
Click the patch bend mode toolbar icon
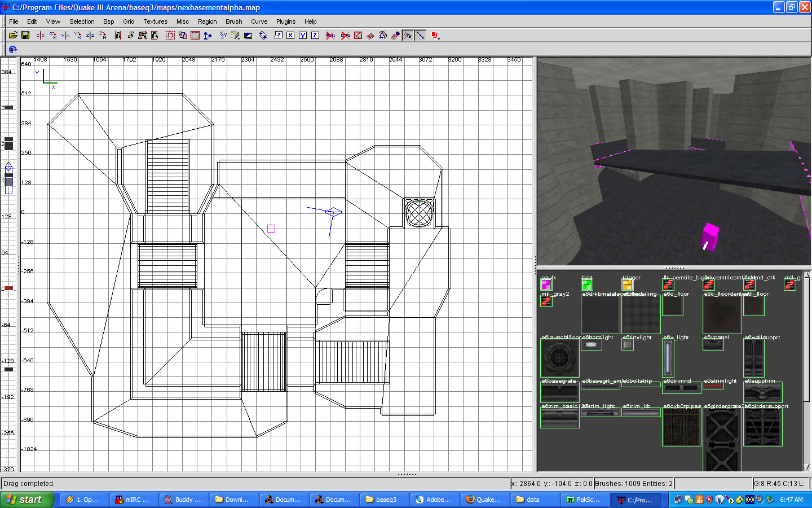pos(383,35)
